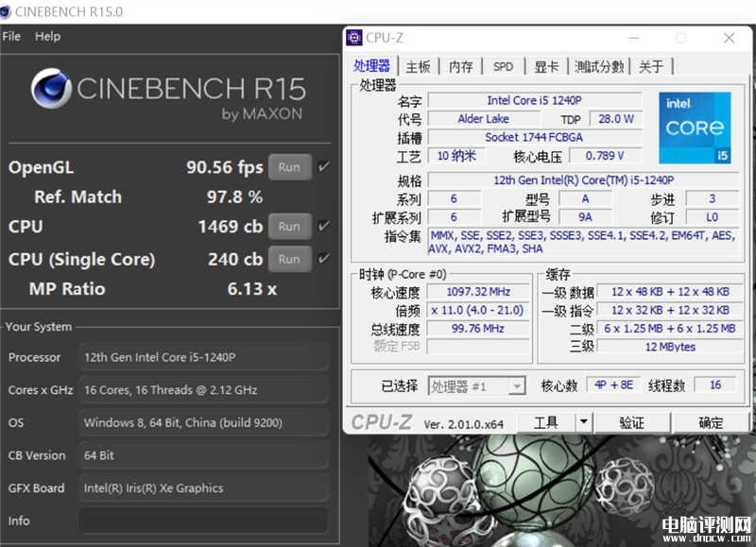Click the 6 x 1.25 MB L2 cache value

(670, 328)
